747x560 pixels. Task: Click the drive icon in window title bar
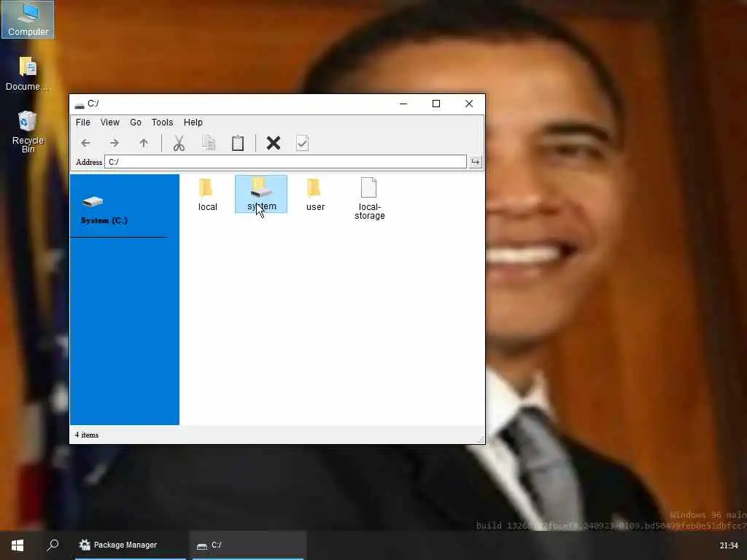pyautogui.click(x=80, y=105)
